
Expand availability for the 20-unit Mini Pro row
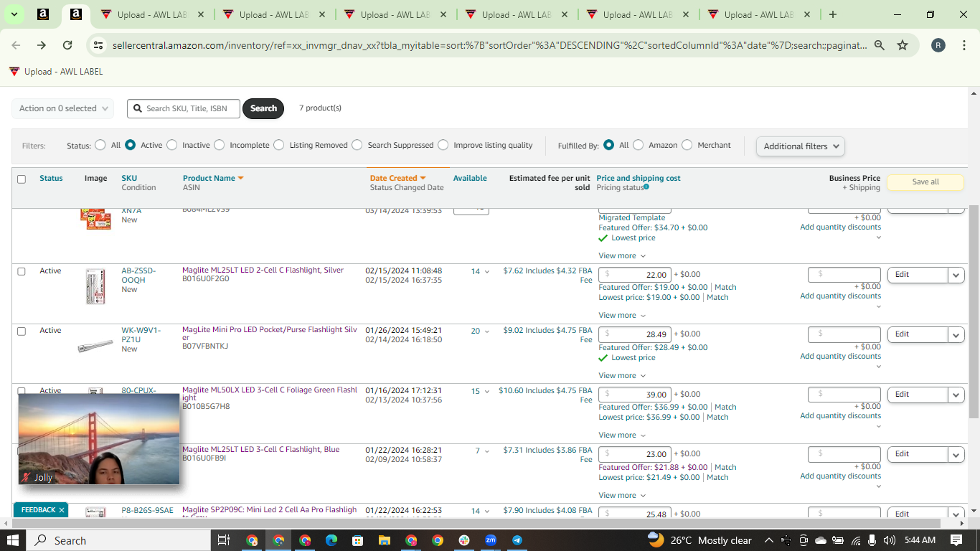click(x=487, y=331)
